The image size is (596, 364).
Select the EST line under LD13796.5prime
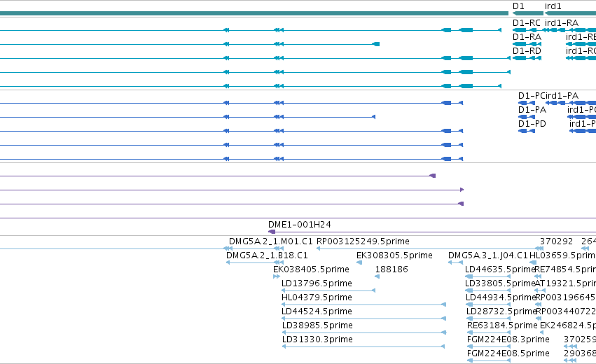(x=328, y=290)
